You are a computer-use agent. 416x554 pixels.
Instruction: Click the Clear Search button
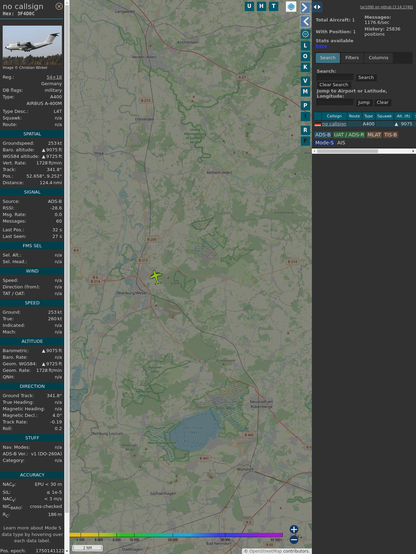(x=334, y=85)
